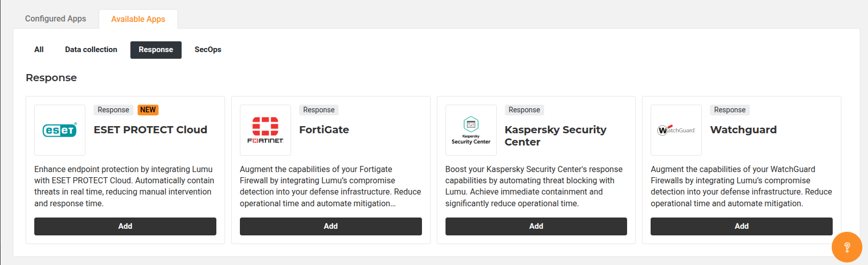This screenshot has width=868, height=265.
Task: Click the ESET PROTECT Cloud description text
Action: point(124,186)
